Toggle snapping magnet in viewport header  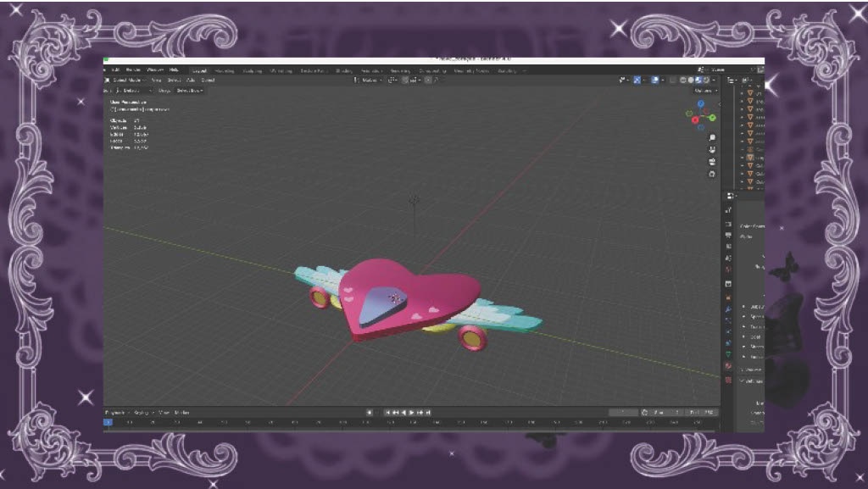[x=405, y=81]
